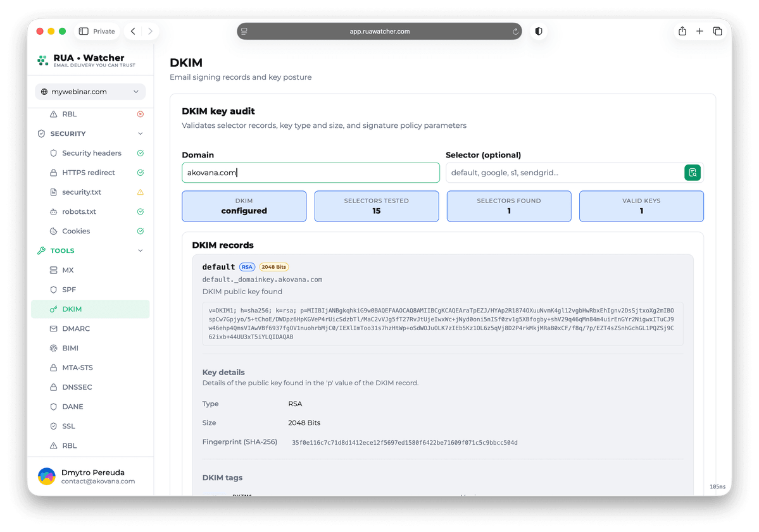The height and width of the screenshot is (532, 759).
Task: Open security.txt page
Action: click(x=90, y=192)
